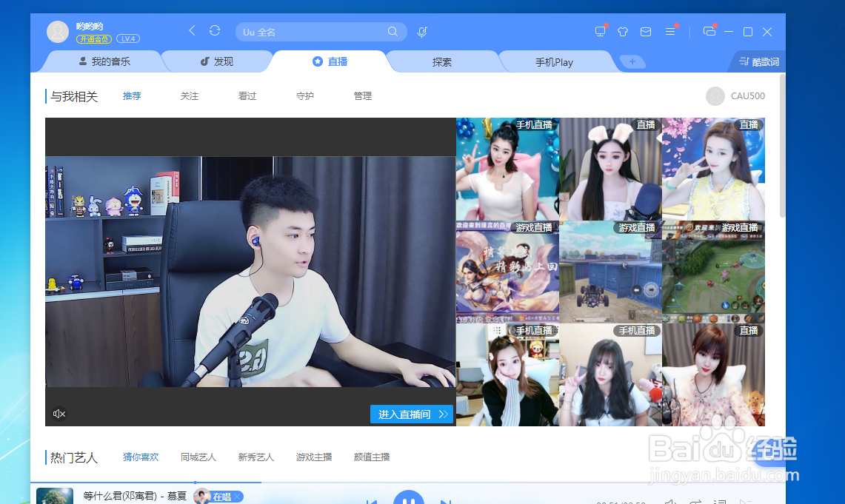This screenshot has height=504, width=845.
Task: Open the 手机Play tab
Action: pyautogui.click(x=554, y=62)
